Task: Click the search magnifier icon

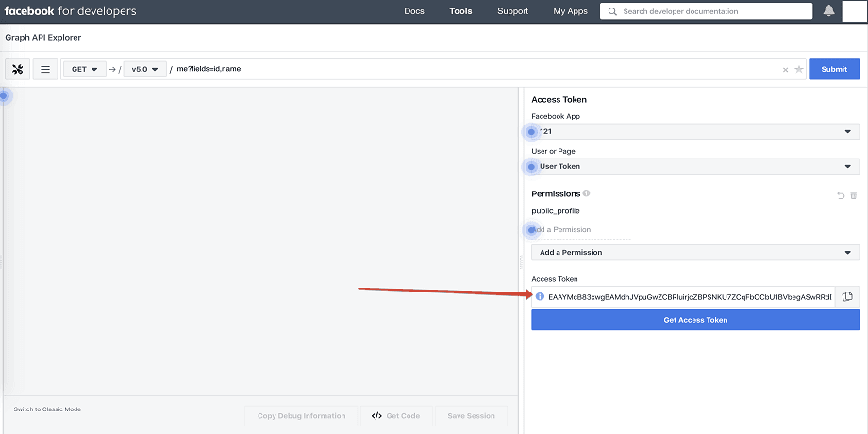Action: click(x=611, y=11)
